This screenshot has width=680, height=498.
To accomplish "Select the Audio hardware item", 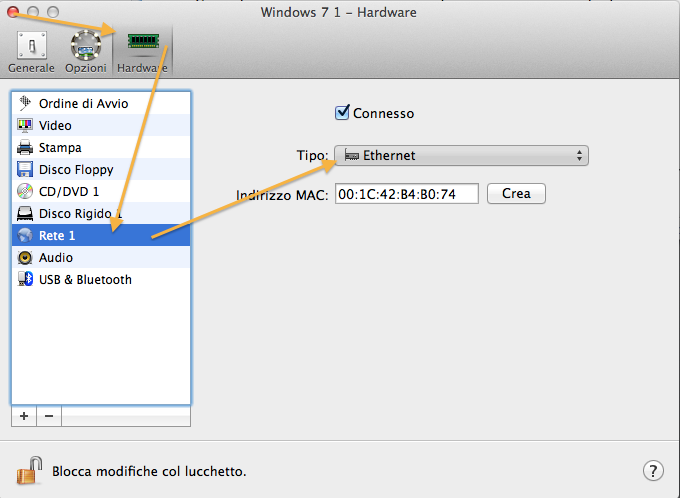I will point(101,257).
